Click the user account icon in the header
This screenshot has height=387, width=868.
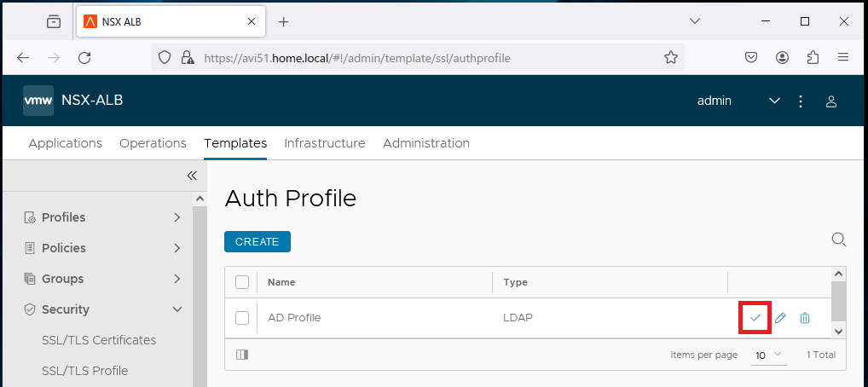(830, 101)
